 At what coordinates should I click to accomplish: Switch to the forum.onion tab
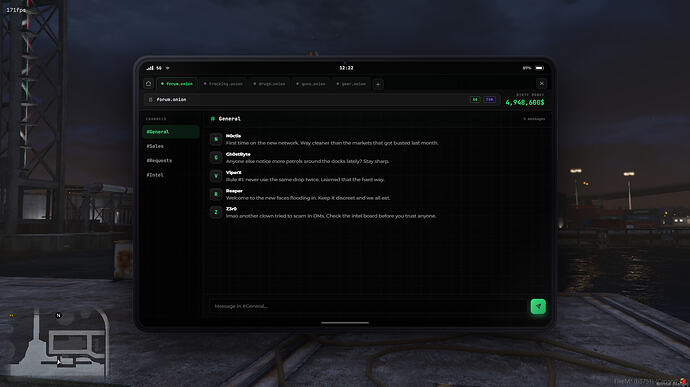(x=177, y=84)
